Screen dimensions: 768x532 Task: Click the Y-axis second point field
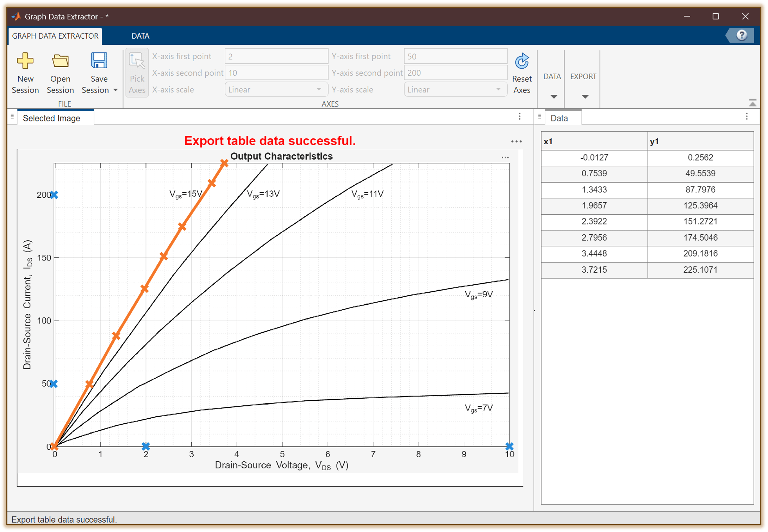[x=455, y=73]
